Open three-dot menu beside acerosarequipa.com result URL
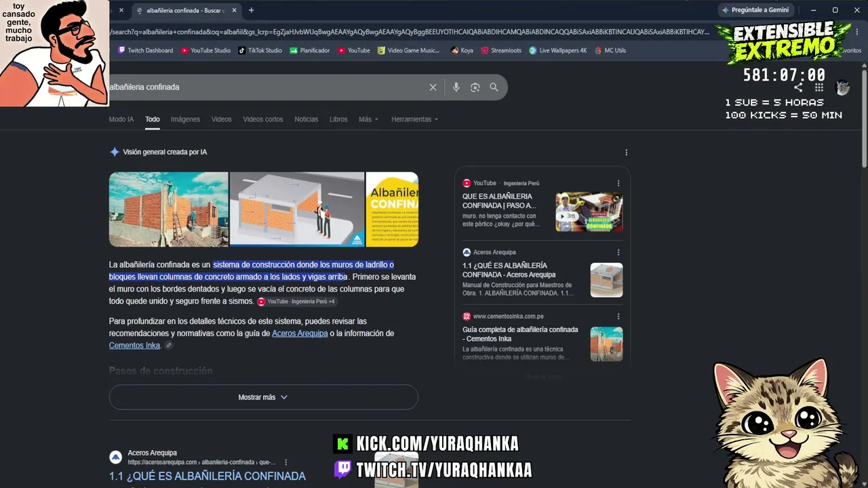Screen dimensions: 868x488 (x=286, y=462)
